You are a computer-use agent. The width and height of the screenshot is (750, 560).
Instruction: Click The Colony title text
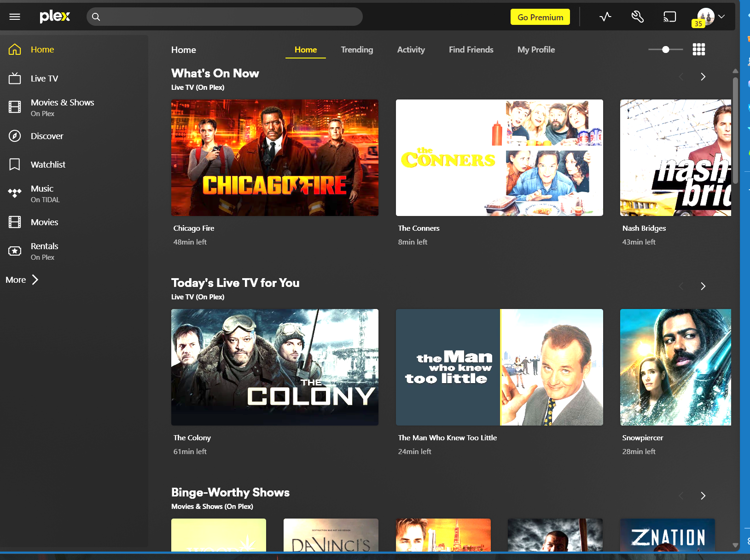(192, 437)
